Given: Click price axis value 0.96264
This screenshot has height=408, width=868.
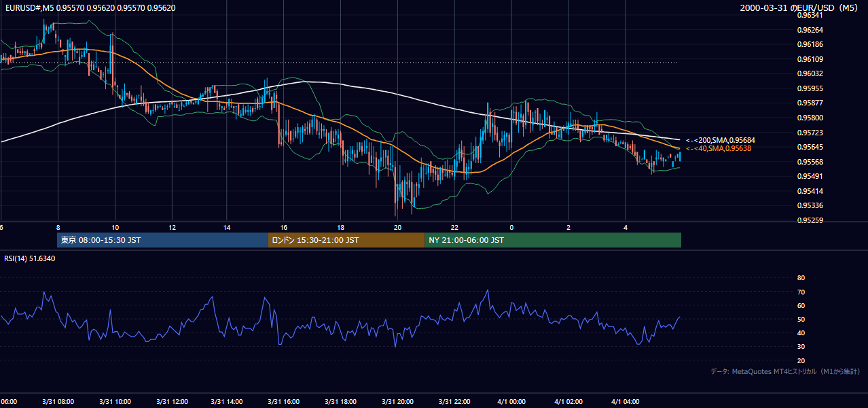Looking at the screenshot, I should click(x=810, y=30).
